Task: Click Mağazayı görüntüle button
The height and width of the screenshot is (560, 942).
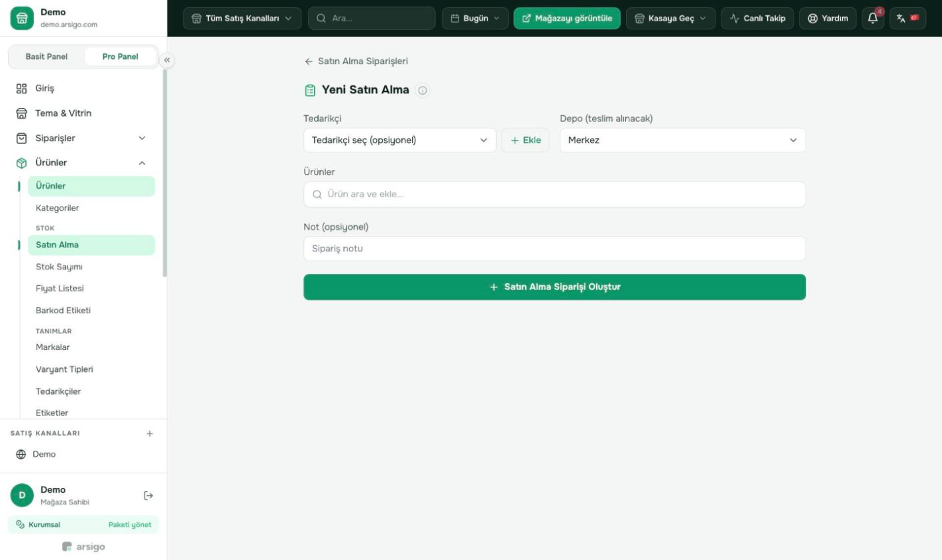Action: point(567,18)
